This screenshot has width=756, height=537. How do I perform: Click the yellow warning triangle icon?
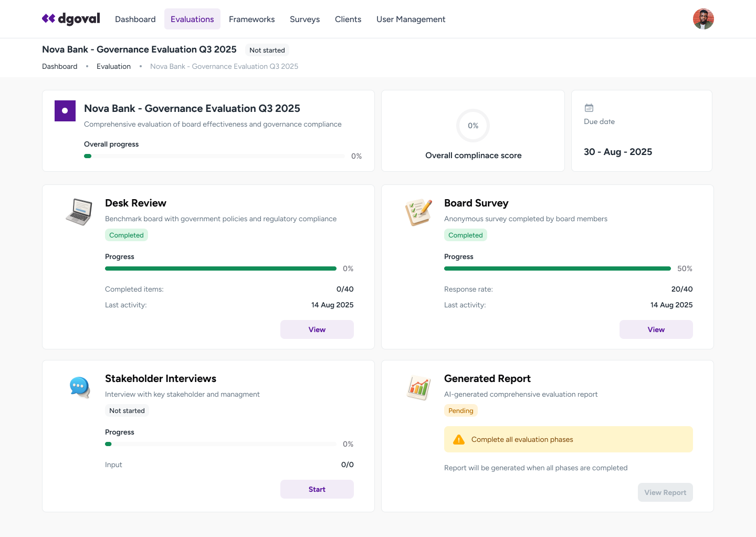(x=458, y=440)
